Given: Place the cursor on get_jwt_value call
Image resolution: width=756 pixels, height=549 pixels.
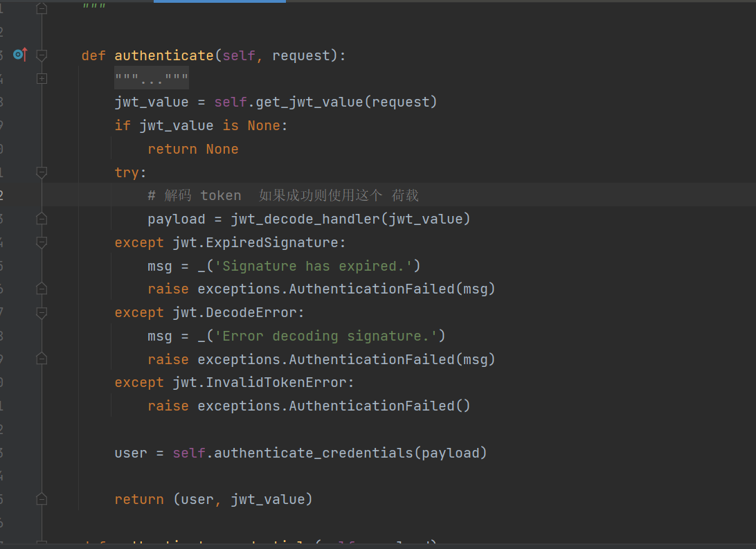Looking at the screenshot, I should click(x=309, y=102).
